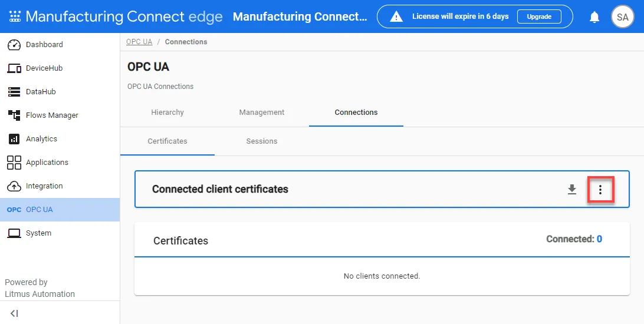Click the Connections breadcrumb text
The height and width of the screenshot is (324, 644).
coord(186,42)
